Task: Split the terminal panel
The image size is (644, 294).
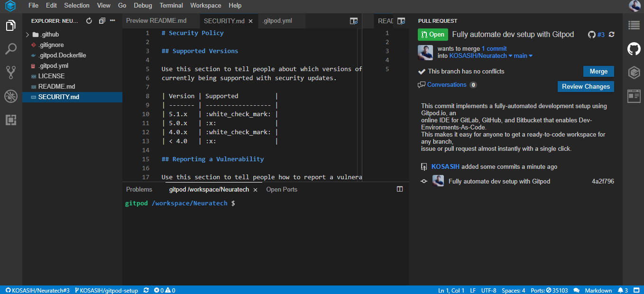Action: tap(400, 189)
